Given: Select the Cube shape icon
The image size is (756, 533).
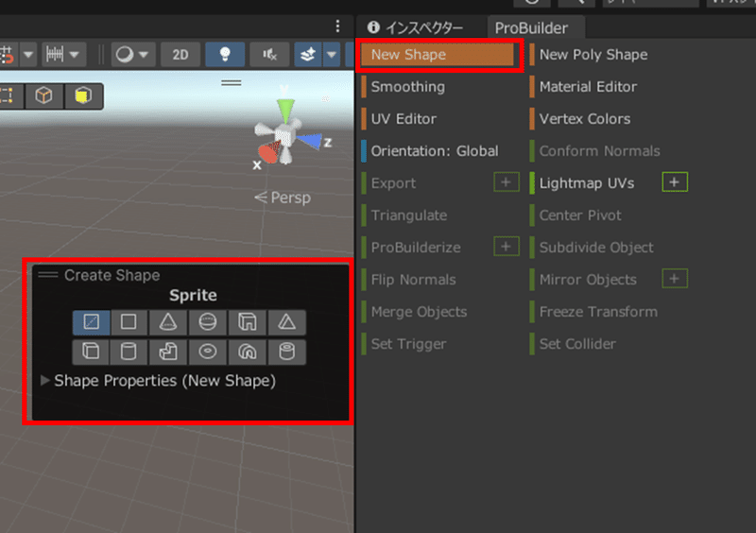Looking at the screenshot, I should pos(91,352).
